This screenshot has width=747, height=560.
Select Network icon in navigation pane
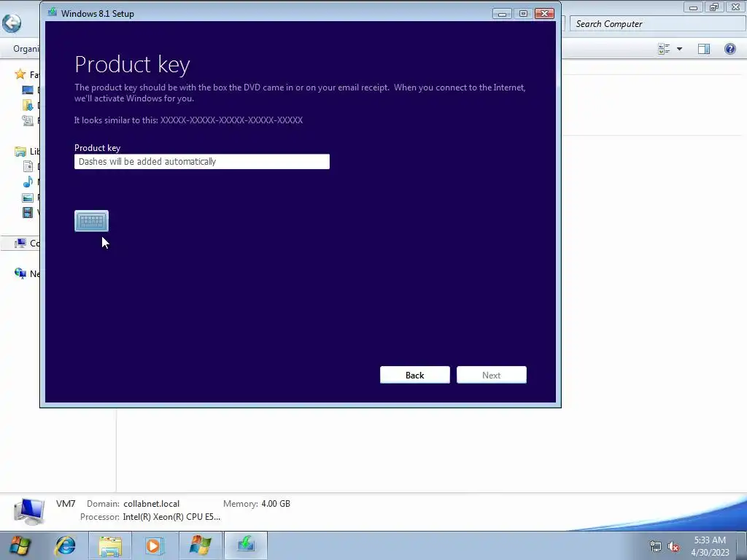[20, 273]
